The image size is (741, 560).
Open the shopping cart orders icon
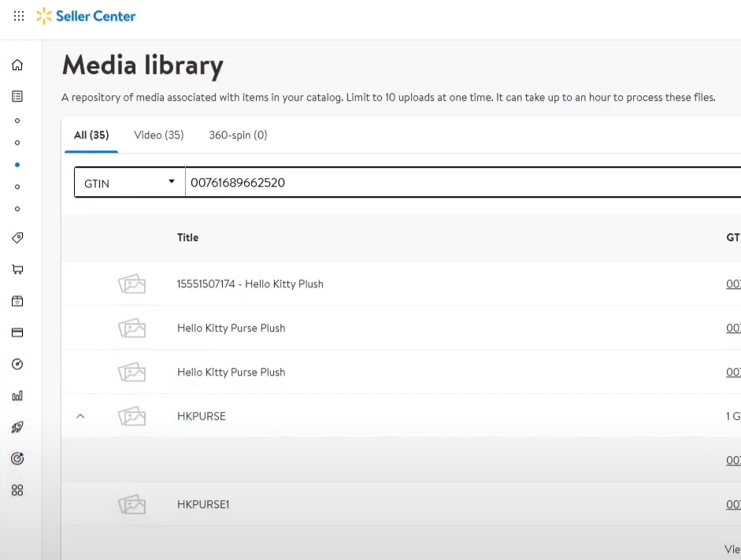point(17,269)
